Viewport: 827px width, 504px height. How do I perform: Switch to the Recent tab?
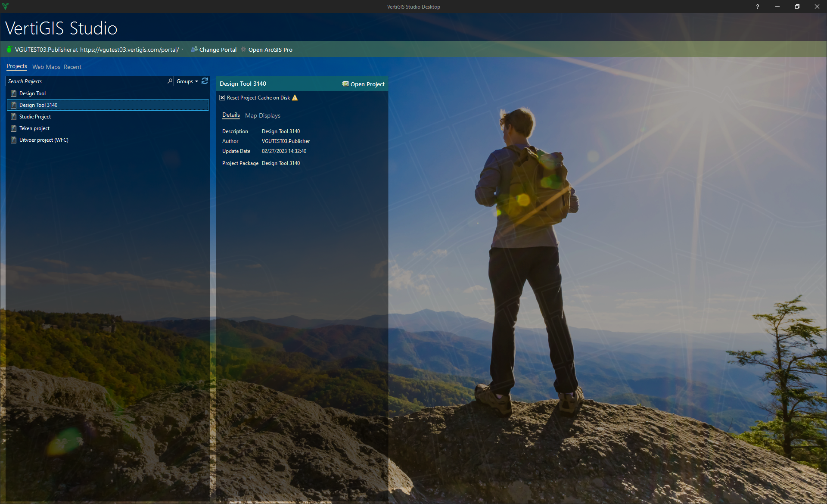72,67
